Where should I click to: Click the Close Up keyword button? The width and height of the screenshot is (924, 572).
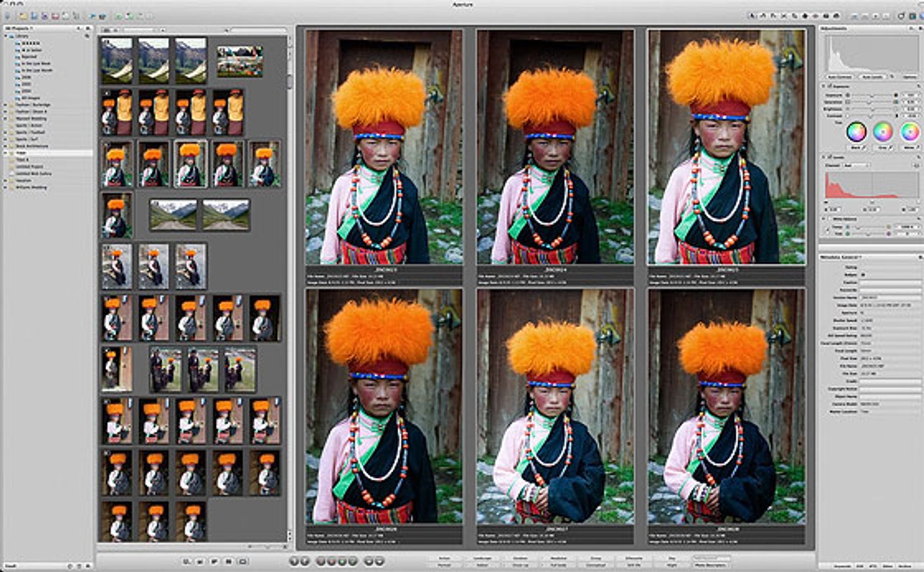(520, 565)
